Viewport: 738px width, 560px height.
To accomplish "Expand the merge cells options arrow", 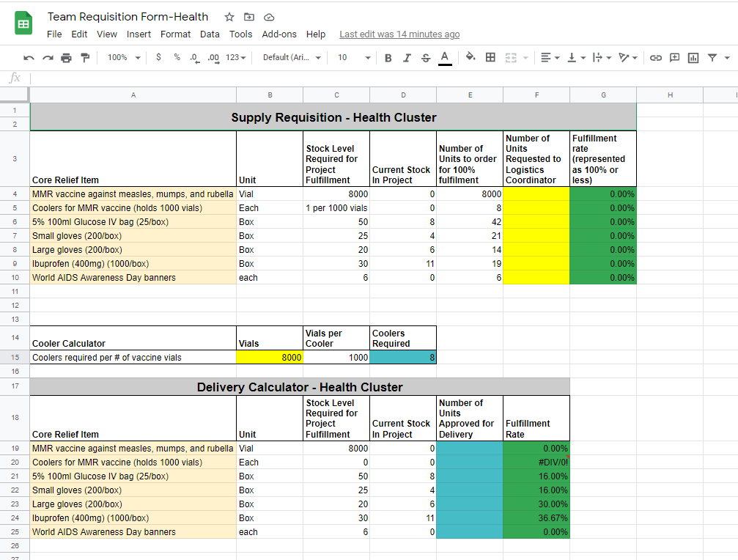I will pyautogui.click(x=525, y=57).
